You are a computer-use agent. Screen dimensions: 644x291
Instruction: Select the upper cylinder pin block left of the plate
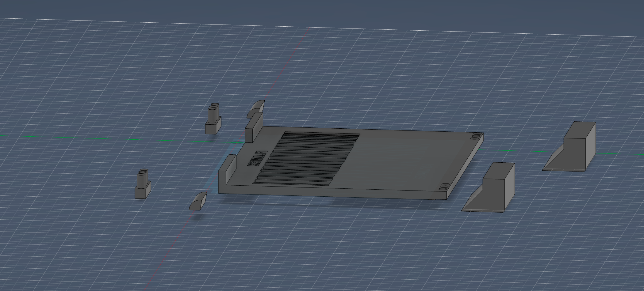tap(213, 119)
